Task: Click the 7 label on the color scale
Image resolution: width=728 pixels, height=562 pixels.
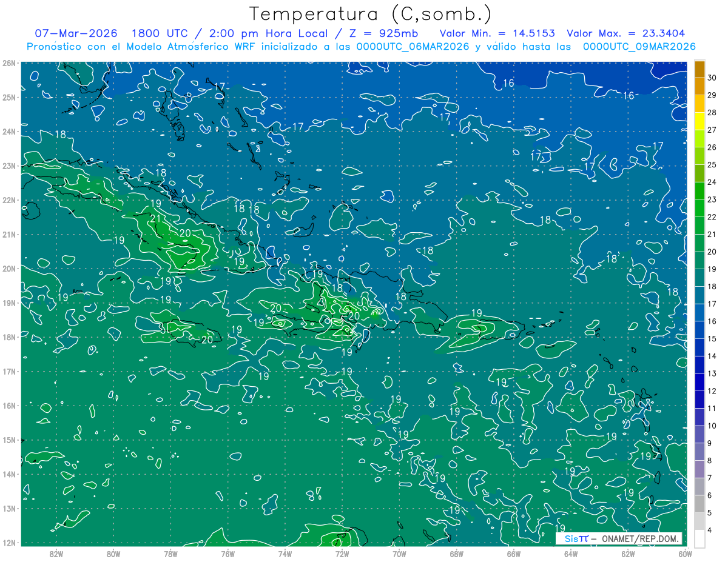Action: (x=710, y=478)
